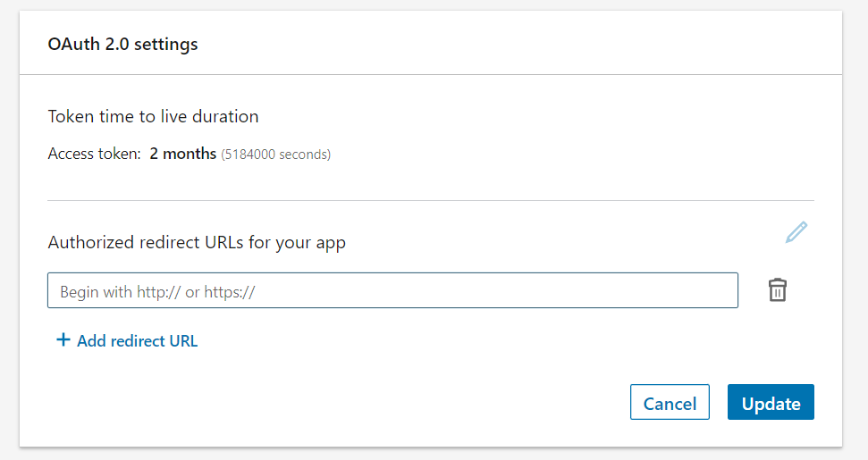This screenshot has width=868, height=460.
Task: Focus the redirect URL input field
Action: (392, 291)
